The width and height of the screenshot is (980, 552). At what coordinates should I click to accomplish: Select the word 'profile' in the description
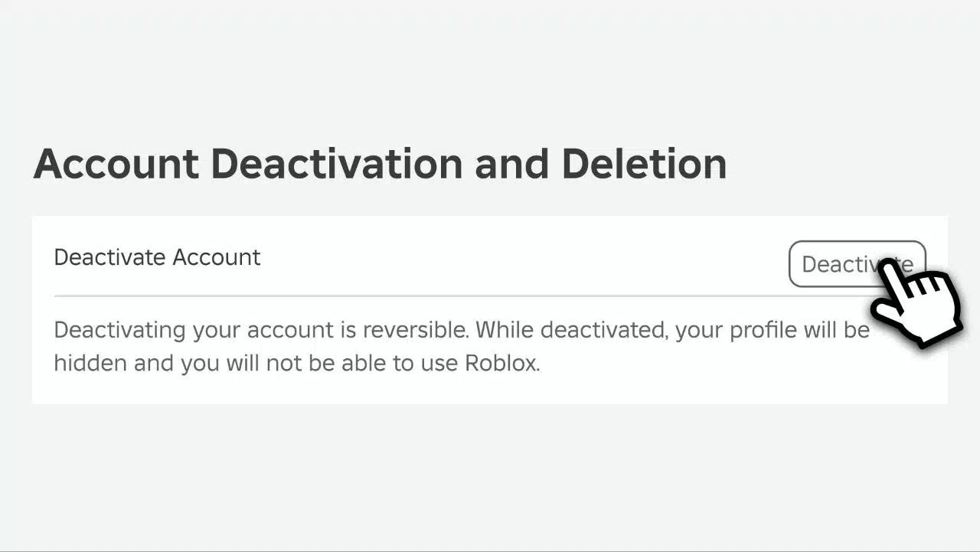point(763,330)
